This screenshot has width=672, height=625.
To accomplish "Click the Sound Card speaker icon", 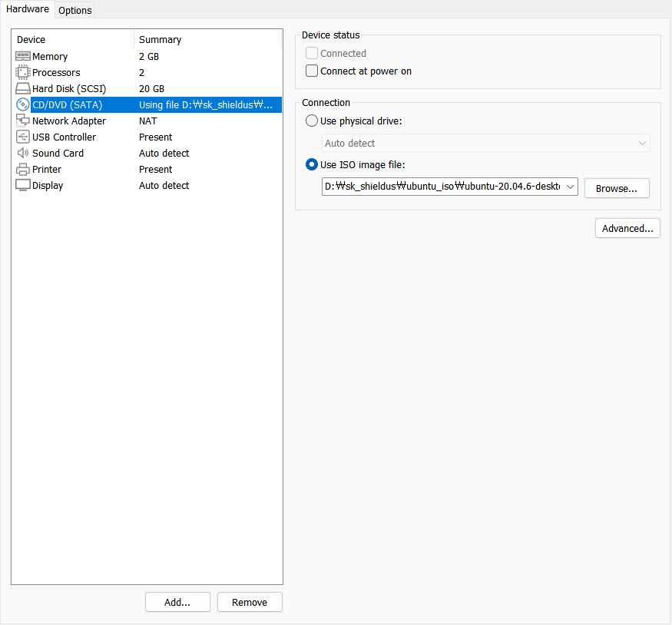I will [x=23, y=153].
